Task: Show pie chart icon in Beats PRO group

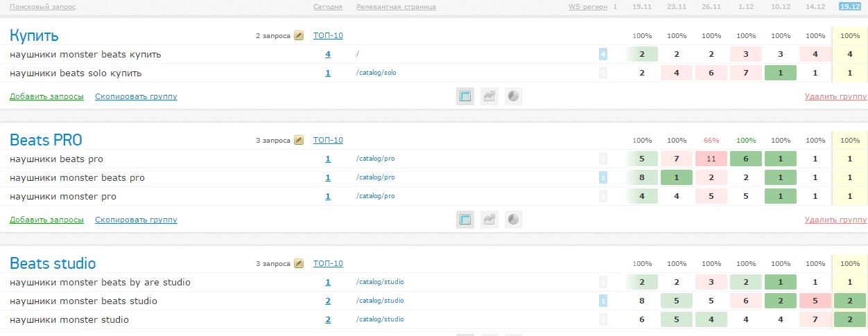Action: point(514,220)
